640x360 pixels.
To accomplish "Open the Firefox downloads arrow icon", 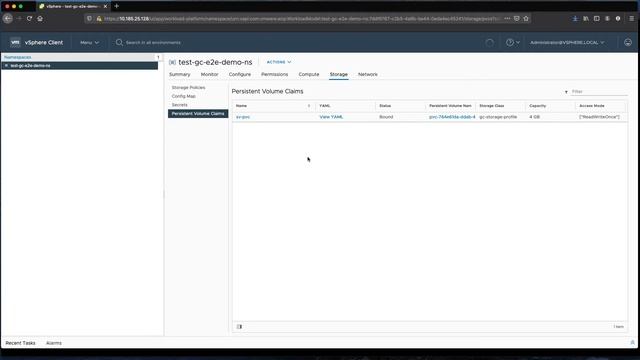I will (575, 18).
